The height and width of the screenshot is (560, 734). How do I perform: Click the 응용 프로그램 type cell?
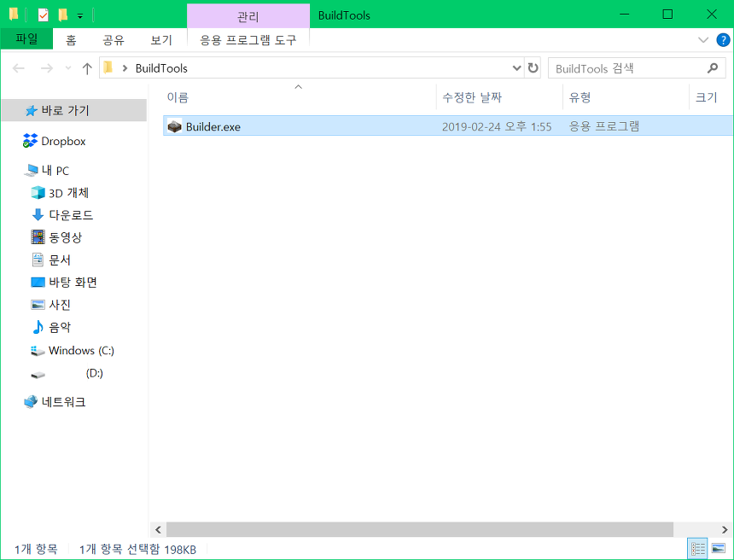point(604,126)
